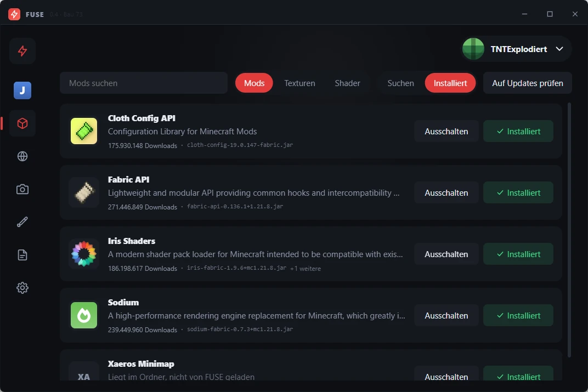
Task: Open the settings gear icon in sidebar
Action: (22, 288)
